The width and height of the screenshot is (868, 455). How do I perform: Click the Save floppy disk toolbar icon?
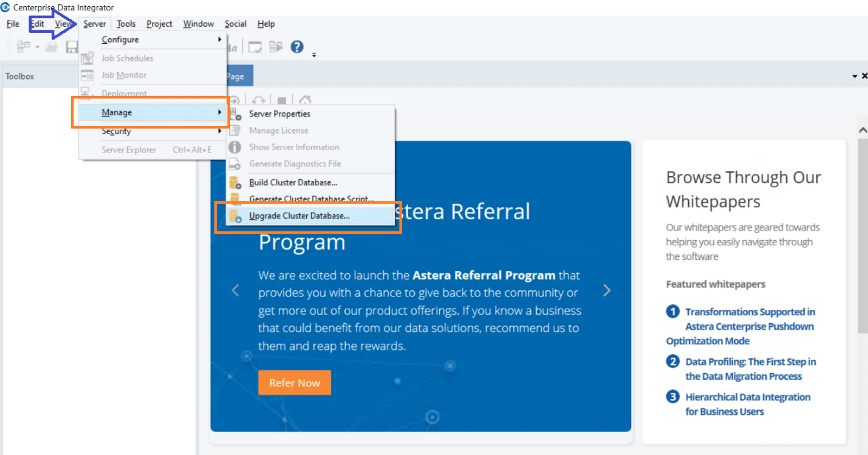click(72, 47)
